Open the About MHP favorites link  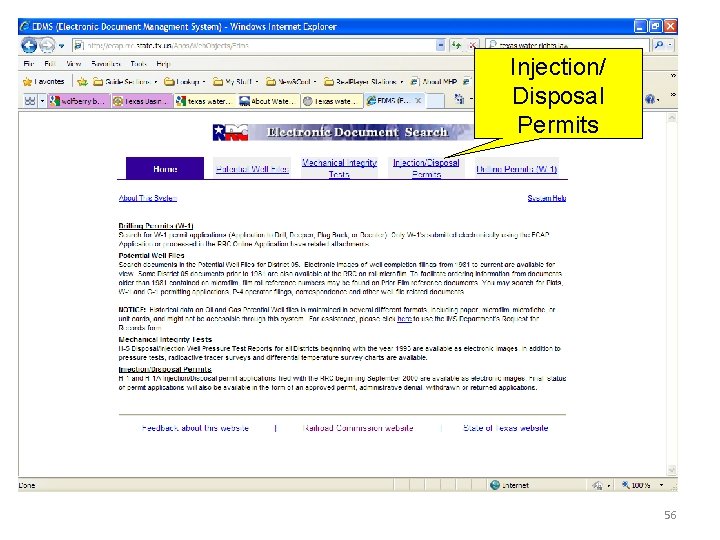[x=433, y=81]
